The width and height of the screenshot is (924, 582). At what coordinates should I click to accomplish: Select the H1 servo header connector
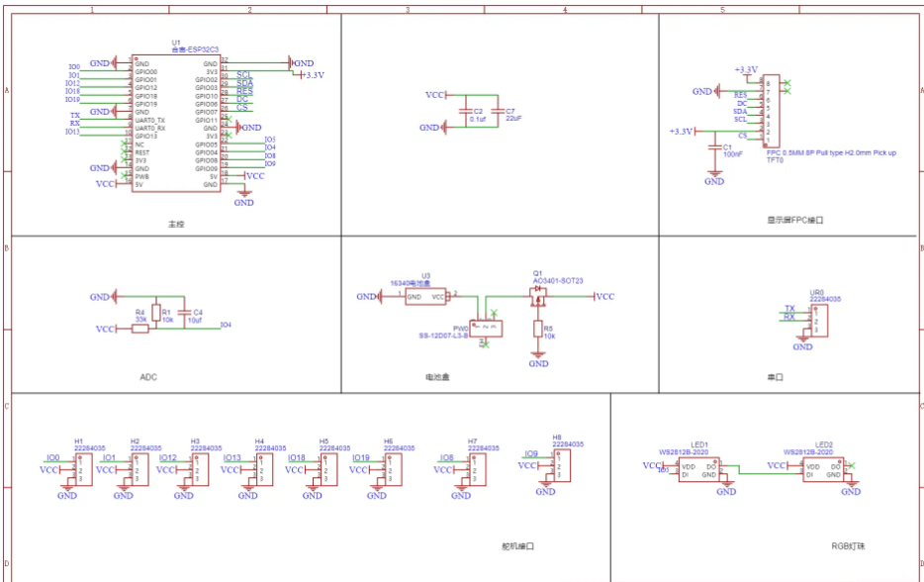[84, 470]
